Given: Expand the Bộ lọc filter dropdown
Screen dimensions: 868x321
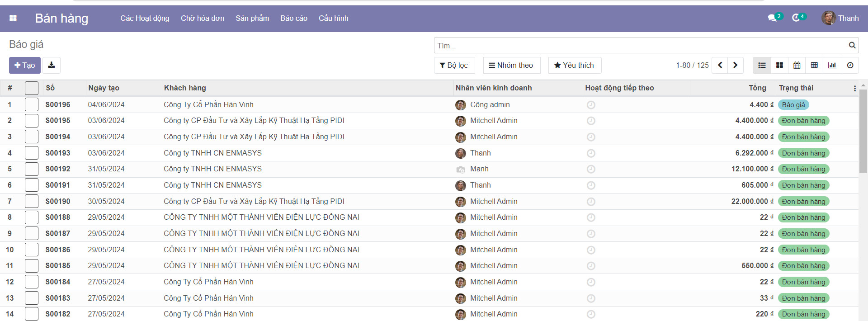Looking at the screenshot, I should [x=454, y=65].
